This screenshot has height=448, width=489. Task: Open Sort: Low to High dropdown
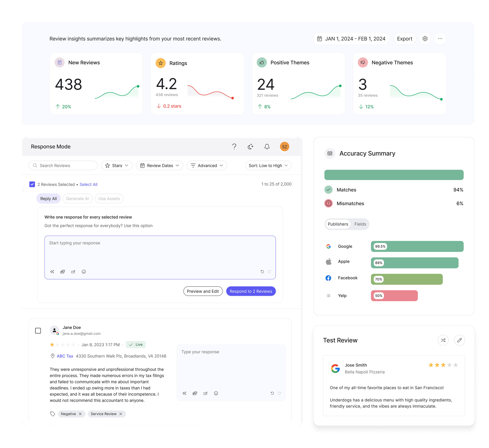click(268, 165)
